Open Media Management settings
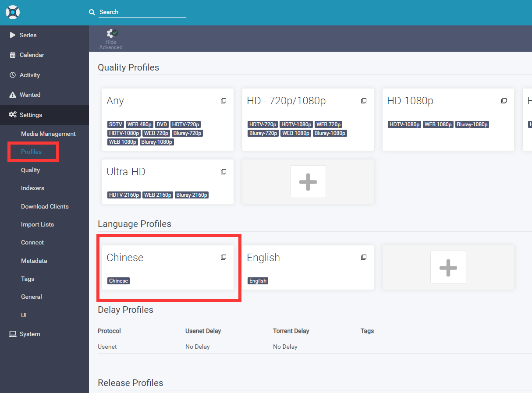 click(x=48, y=134)
